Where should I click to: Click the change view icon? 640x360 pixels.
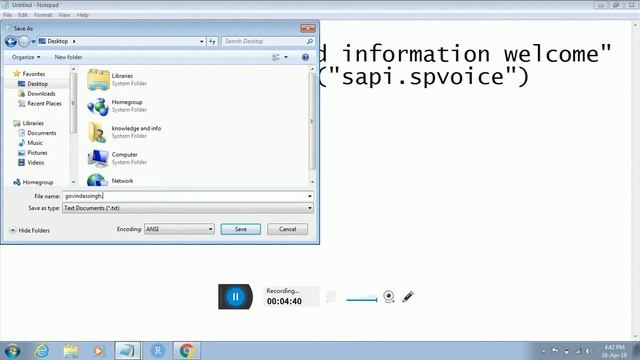(x=276, y=58)
